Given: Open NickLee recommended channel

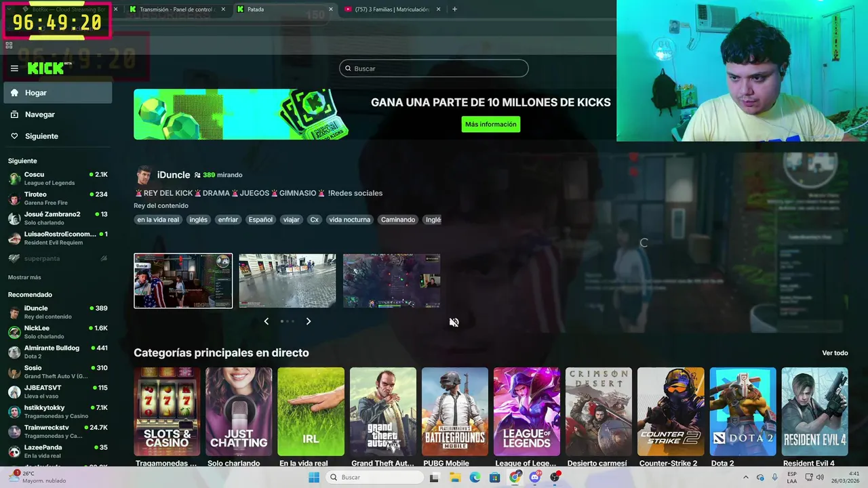Looking at the screenshot, I should 58,332.
